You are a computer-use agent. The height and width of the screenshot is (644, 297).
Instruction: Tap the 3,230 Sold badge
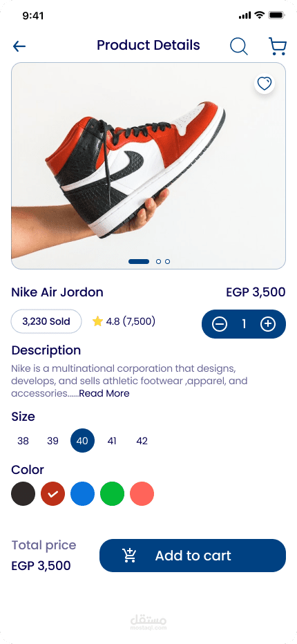[x=46, y=321]
